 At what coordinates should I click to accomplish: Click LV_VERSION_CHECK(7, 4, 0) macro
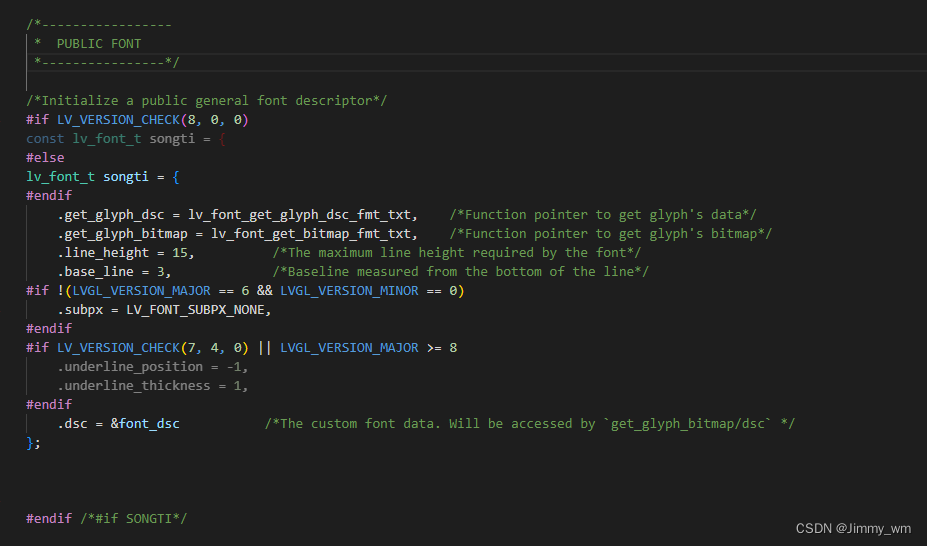pyautogui.click(x=153, y=347)
